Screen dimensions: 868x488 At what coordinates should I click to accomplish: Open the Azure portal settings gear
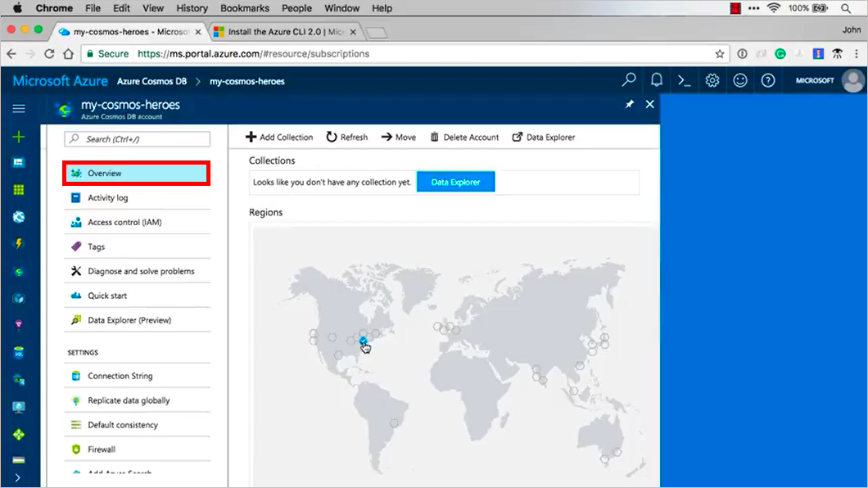coord(712,80)
